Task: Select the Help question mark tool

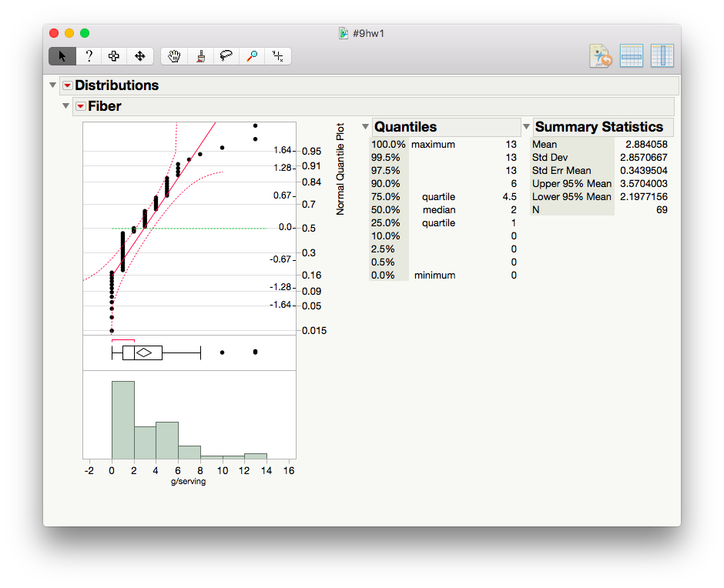Action: (x=89, y=56)
